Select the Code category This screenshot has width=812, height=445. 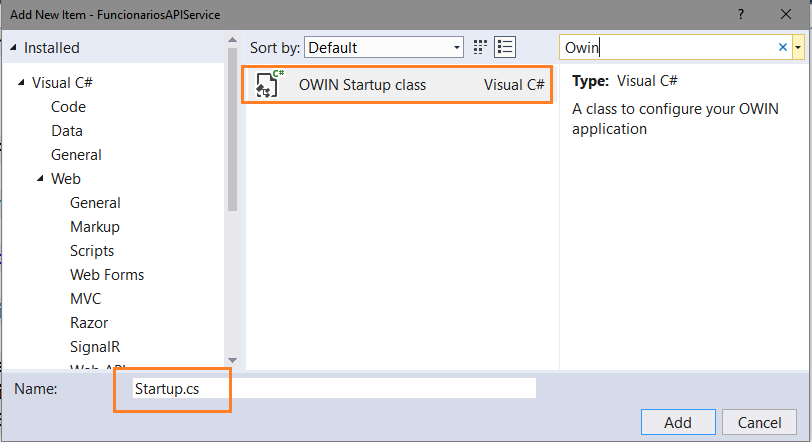[68, 107]
